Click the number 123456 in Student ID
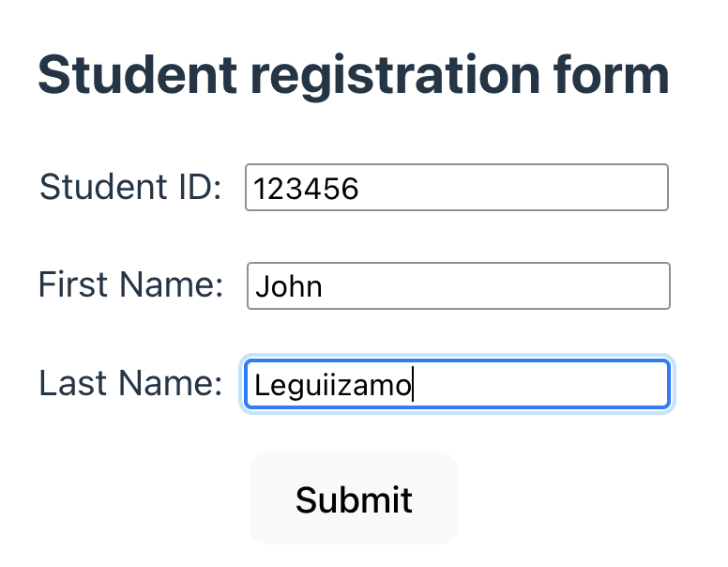 click(306, 189)
